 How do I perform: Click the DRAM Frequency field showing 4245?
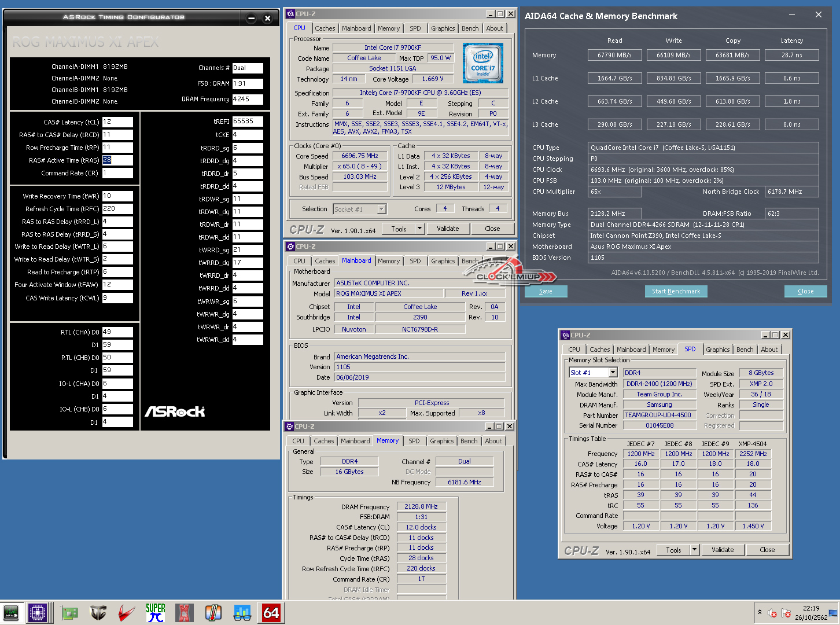248,99
